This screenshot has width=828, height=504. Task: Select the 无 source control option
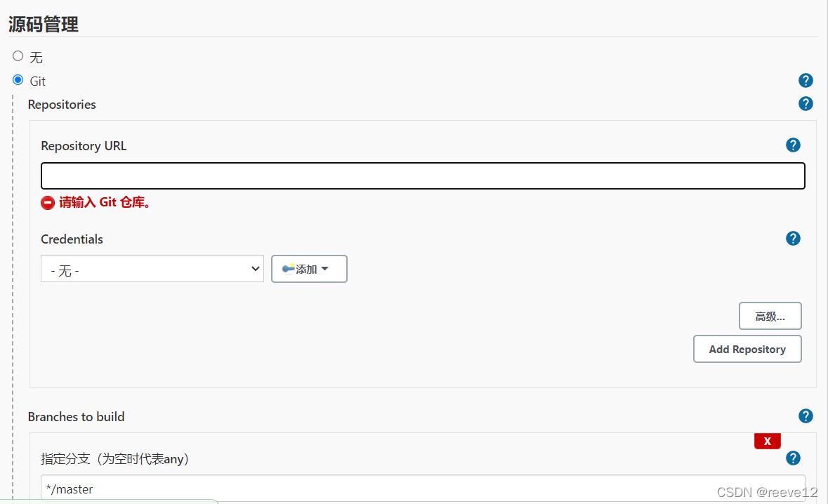[18, 56]
